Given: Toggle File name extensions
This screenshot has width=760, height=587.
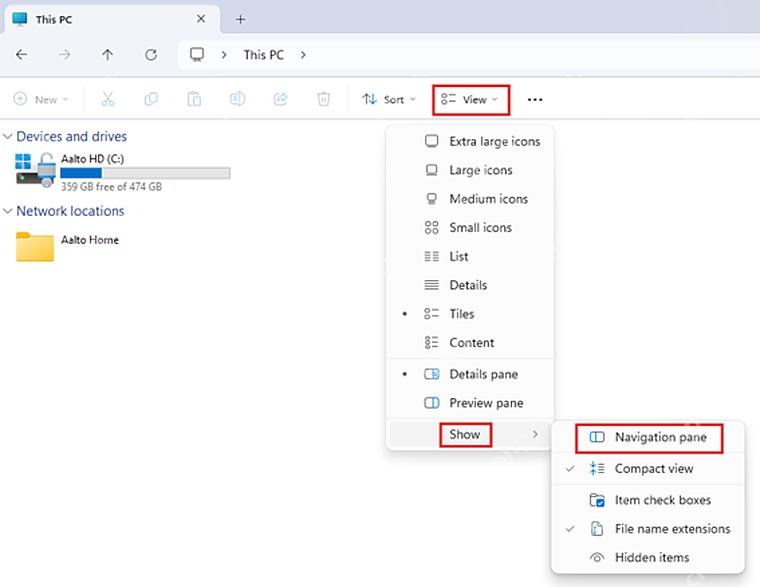Looking at the screenshot, I should click(649, 529).
